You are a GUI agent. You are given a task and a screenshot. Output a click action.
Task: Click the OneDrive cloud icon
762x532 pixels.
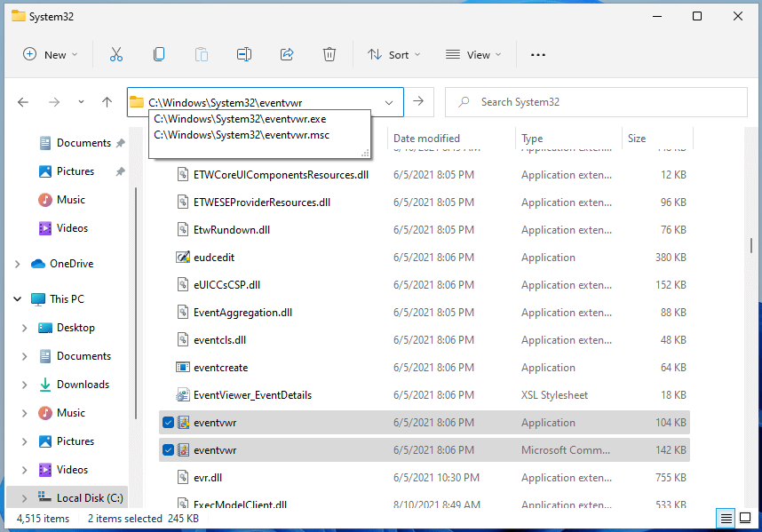[38, 264]
